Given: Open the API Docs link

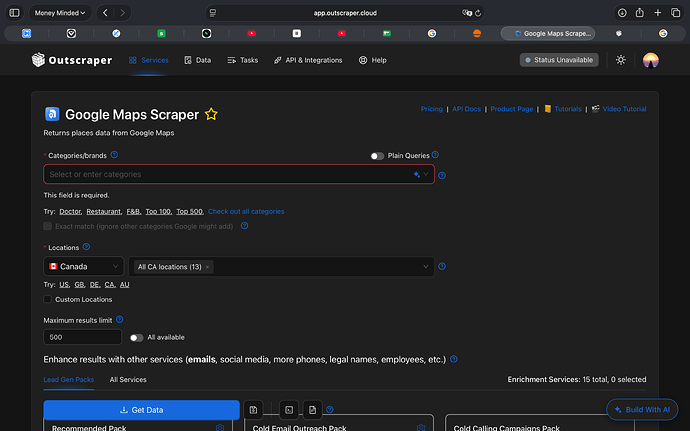Looking at the screenshot, I should [466, 109].
